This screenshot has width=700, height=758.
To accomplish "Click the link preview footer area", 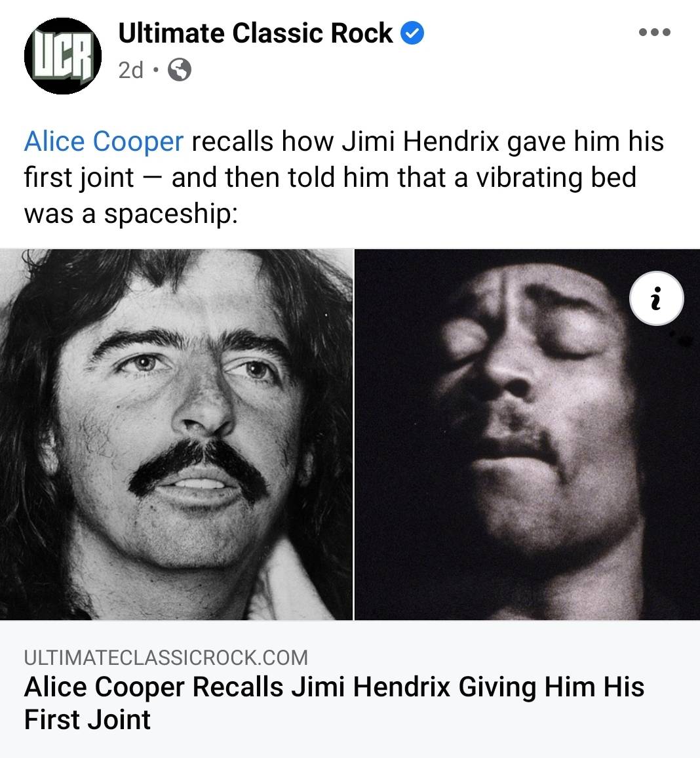I will click(350, 688).
